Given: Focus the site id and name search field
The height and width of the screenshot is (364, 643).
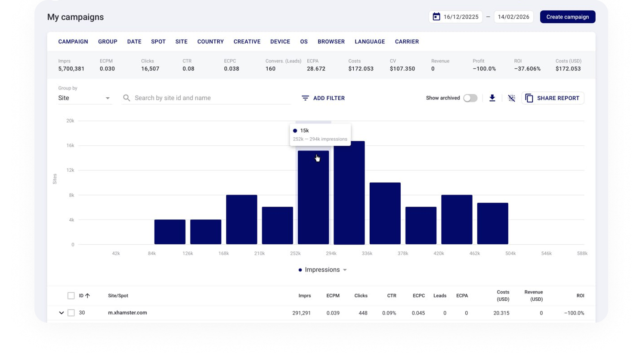Looking at the screenshot, I should [211, 98].
